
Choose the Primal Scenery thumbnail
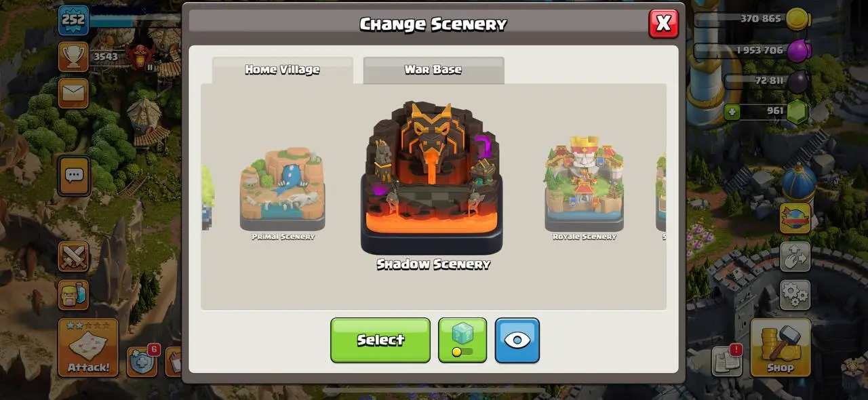pyautogui.click(x=283, y=193)
